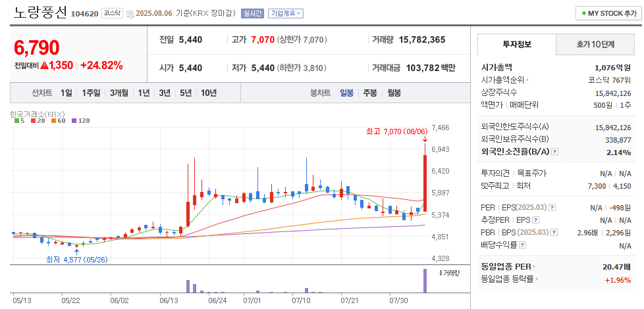Click the tallest volume bar at 08/06
The height and width of the screenshot is (309, 644).
[x=425, y=281]
